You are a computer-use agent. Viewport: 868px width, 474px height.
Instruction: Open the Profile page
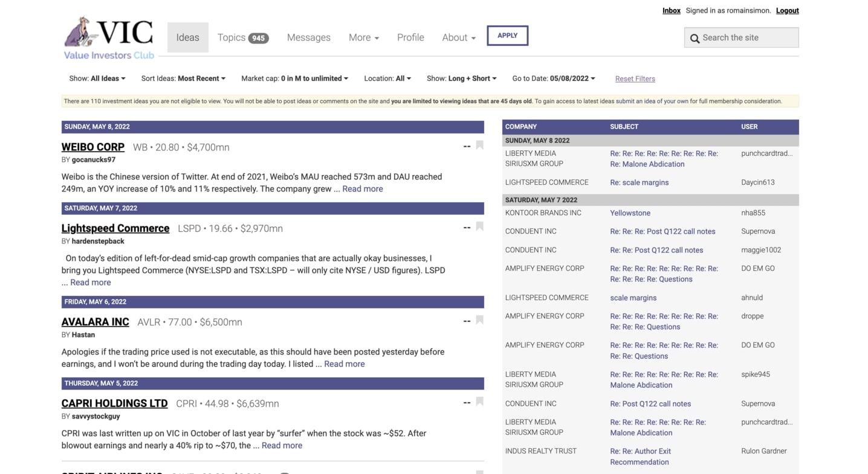click(x=410, y=37)
